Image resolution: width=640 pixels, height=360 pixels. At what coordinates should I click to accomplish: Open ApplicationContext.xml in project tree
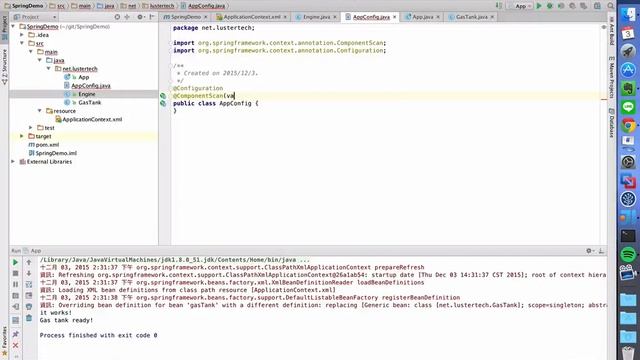[92, 119]
